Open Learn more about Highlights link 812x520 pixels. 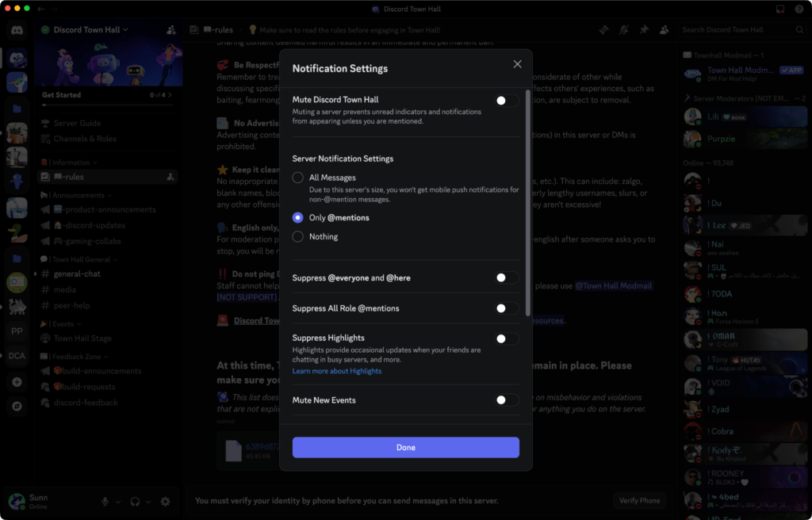[x=336, y=371]
